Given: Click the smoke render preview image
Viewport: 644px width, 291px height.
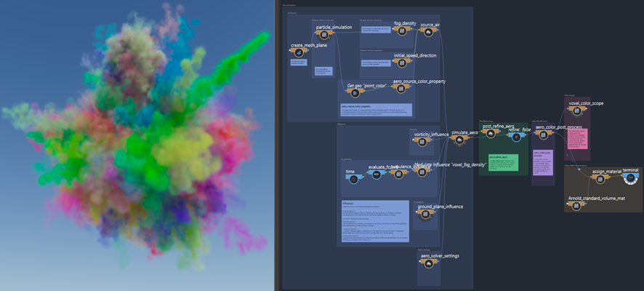Looking at the screenshot, I should click(x=137, y=145).
